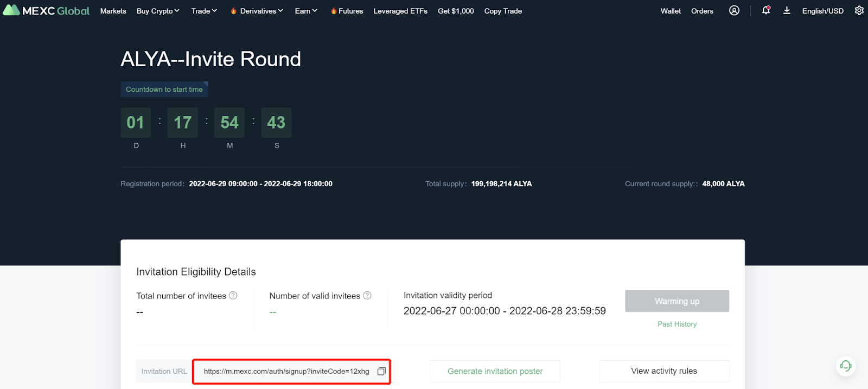This screenshot has width=868, height=389.
Task: Expand the Earn dropdown menu
Action: click(306, 11)
